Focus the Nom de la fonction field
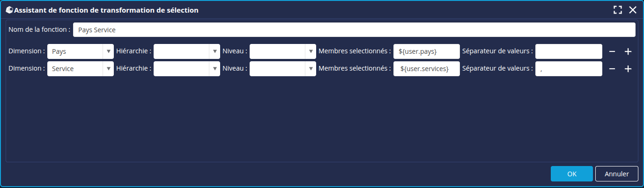 [x=354, y=29]
